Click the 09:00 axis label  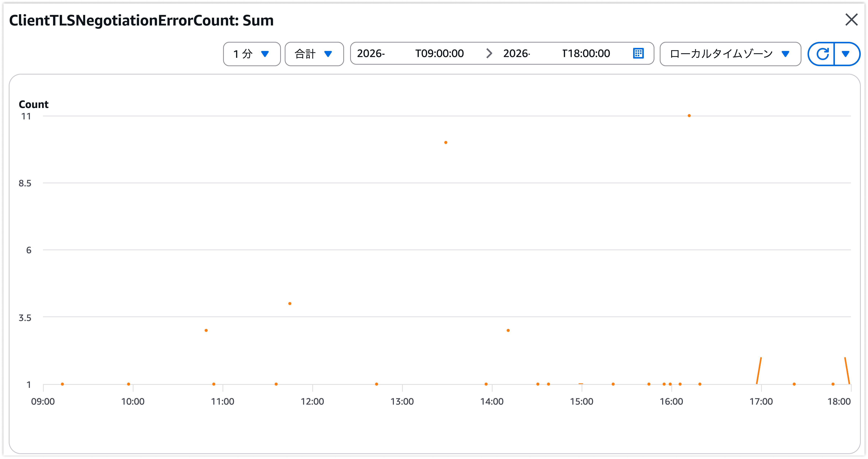[x=43, y=401]
